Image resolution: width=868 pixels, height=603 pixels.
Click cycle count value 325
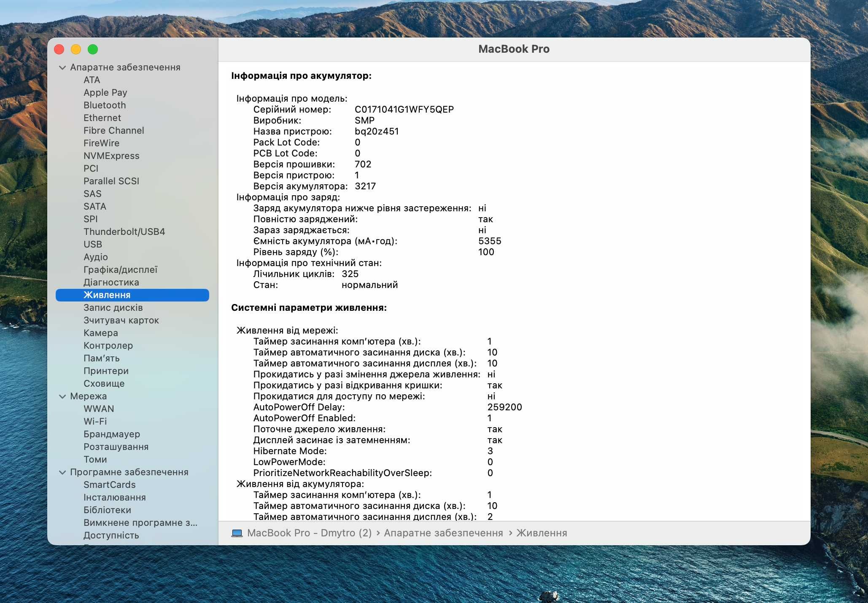tap(350, 274)
